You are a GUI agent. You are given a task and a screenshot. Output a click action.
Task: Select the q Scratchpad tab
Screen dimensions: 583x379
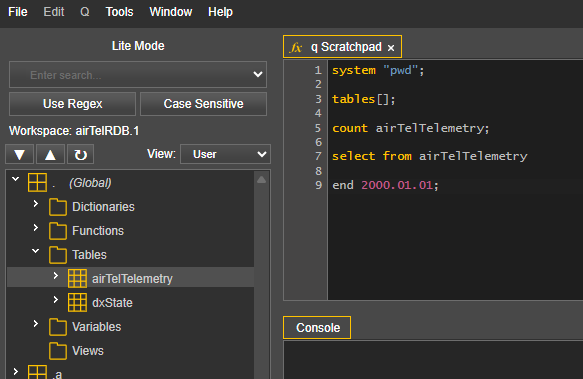click(x=342, y=47)
